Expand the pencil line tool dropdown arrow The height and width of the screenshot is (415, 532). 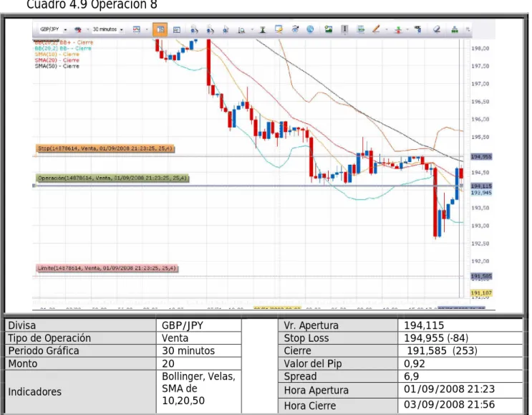click(387, 29)
